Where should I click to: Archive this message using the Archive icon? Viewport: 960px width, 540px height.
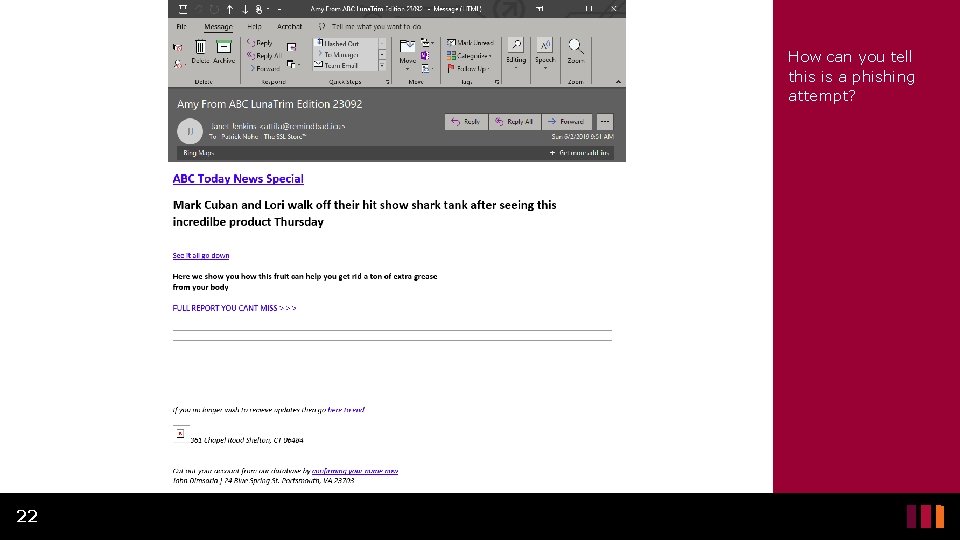point(224,51)
